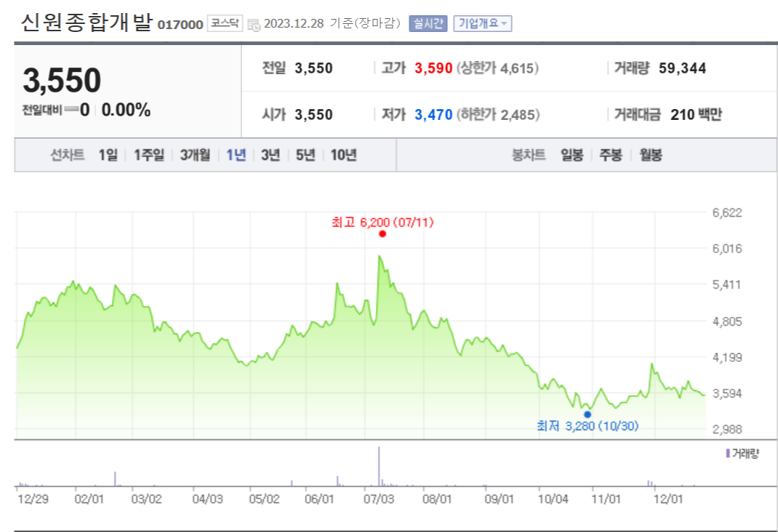The width and height of the screenshot is (778, 532).
Task: Show the 일봉 daily candle chart
Action: coord(572,156)
